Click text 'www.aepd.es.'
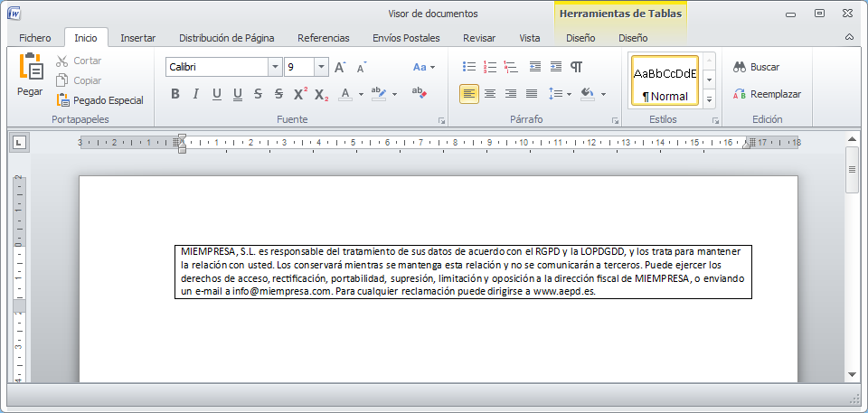This screenshot has width=868, height=413. pyautogui.click(x=564, y=291)
